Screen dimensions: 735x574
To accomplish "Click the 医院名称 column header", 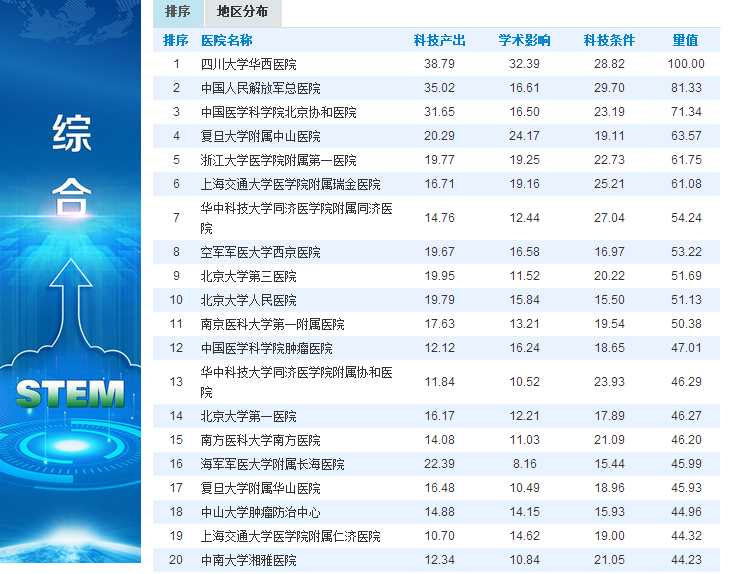I will [x=227, y=40].
